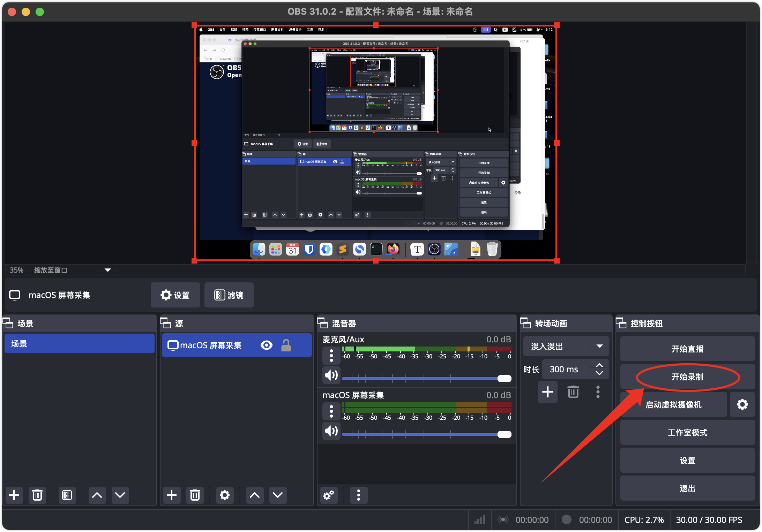Hide the macOS 屏幕采集 source with eye icon
Image resolution: width=762 pixels, height=532 pixels.
(x=267, y=345)
